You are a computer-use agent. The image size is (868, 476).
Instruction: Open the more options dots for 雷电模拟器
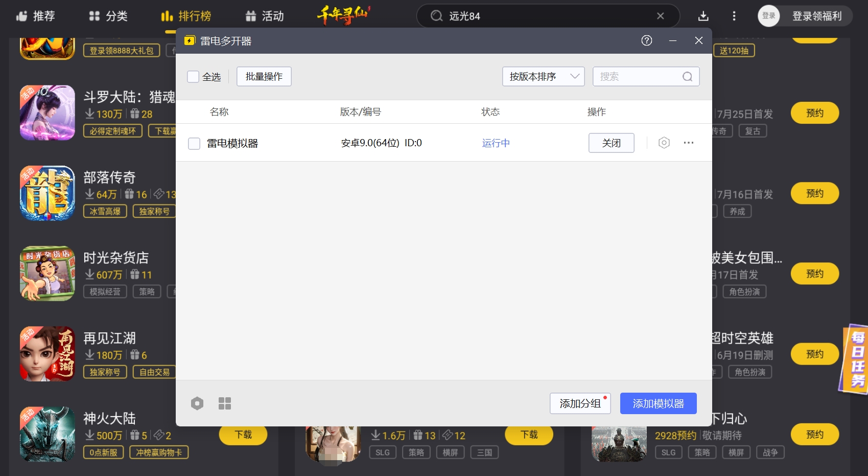click(x=689, y=143)
